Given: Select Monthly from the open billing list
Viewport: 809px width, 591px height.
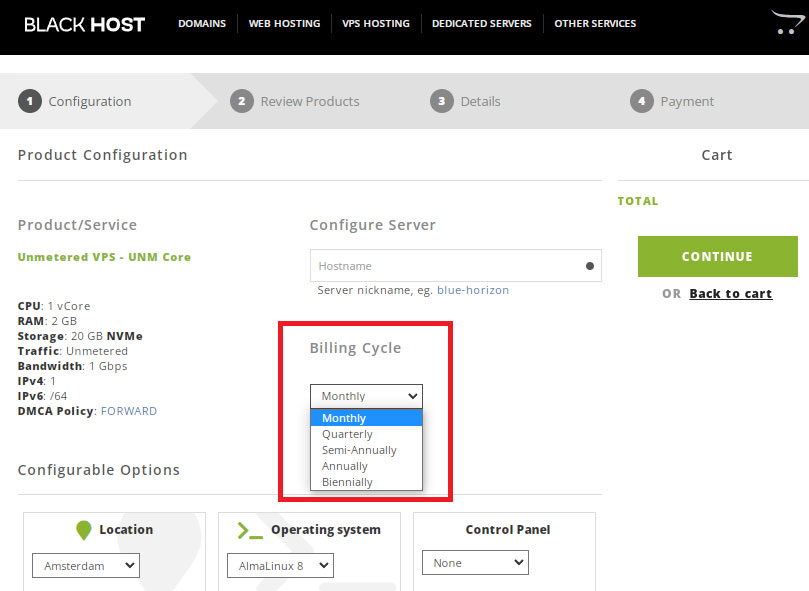Looking at the screenshot, I should pos(366,418).
